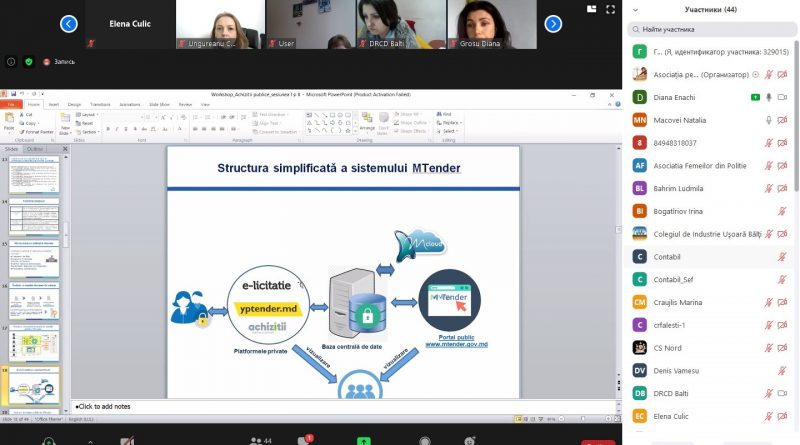
Task: Switch to the Transitions ribbon tab
Action: pyautogui.click(x=100, y=105)
